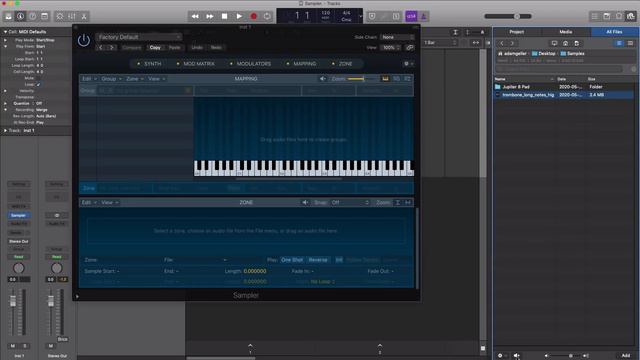Open Smart Controls in the control bar
This screenshot has height=360, width=640.
tap(60, 16)
